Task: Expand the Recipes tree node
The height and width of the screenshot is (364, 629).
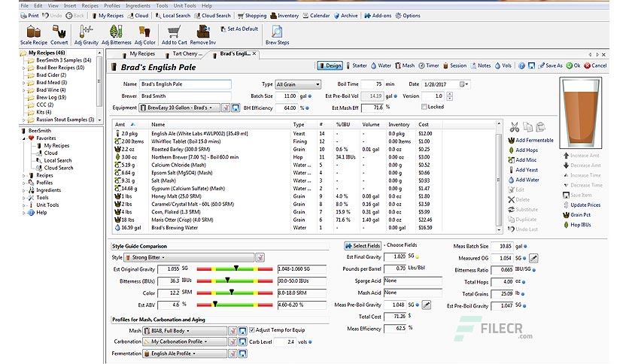Action: click(x=23, y=175)
